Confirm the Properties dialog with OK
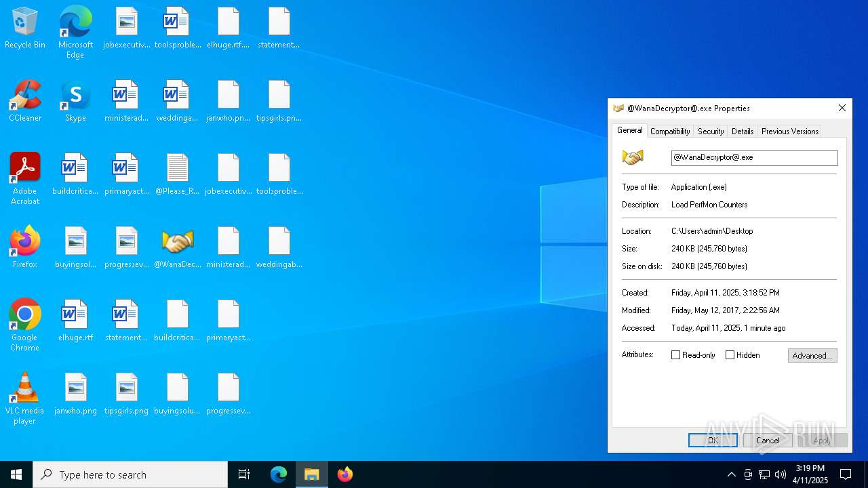This screenshot has width=868, height=488. pyautogui.click(x=713, y=441)
